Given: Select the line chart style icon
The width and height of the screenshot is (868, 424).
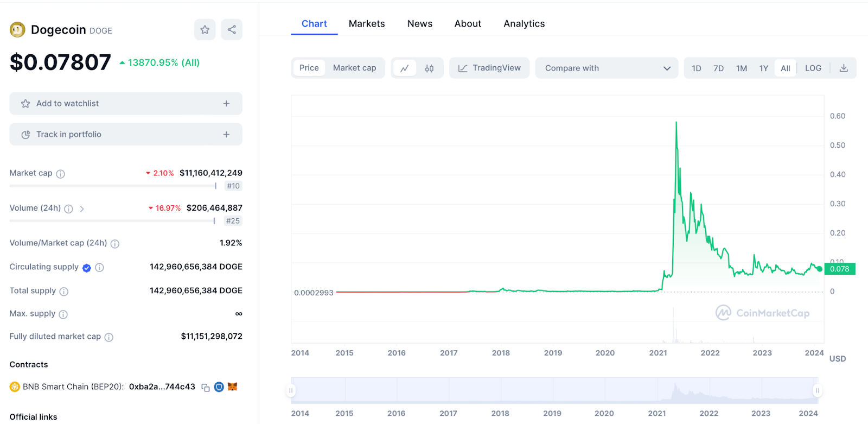Looking at the screenshot, I should (x=405, y=68).
